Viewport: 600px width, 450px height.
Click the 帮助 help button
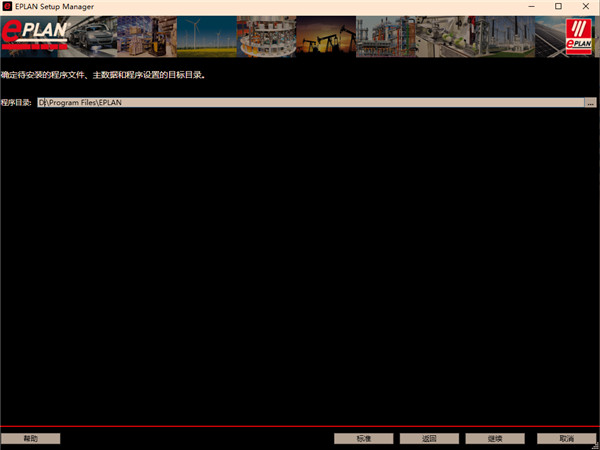pyautogui.click(x=31, y=439)
